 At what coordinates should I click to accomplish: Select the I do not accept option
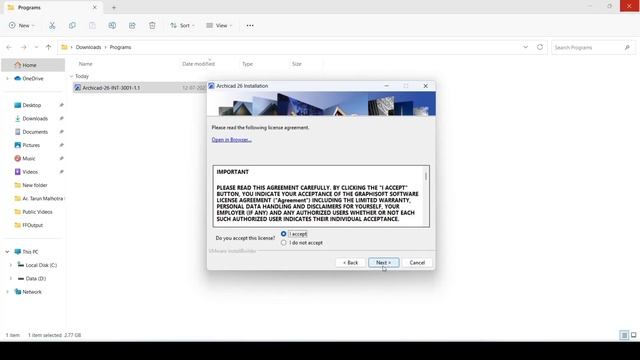coord(284,243)
